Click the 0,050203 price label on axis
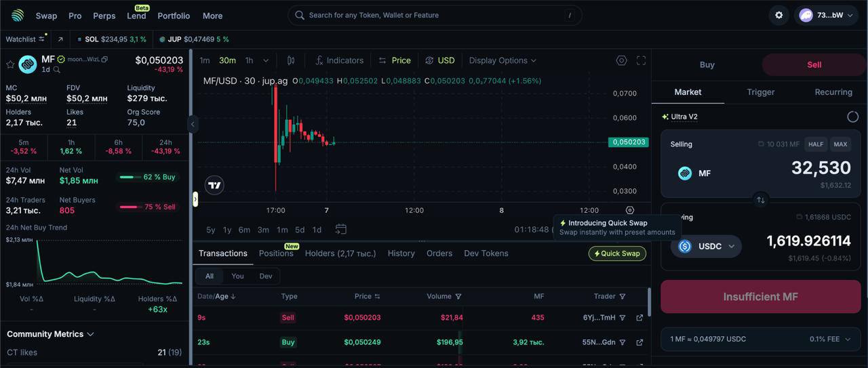868x368 pixels. tap(629, 142)
